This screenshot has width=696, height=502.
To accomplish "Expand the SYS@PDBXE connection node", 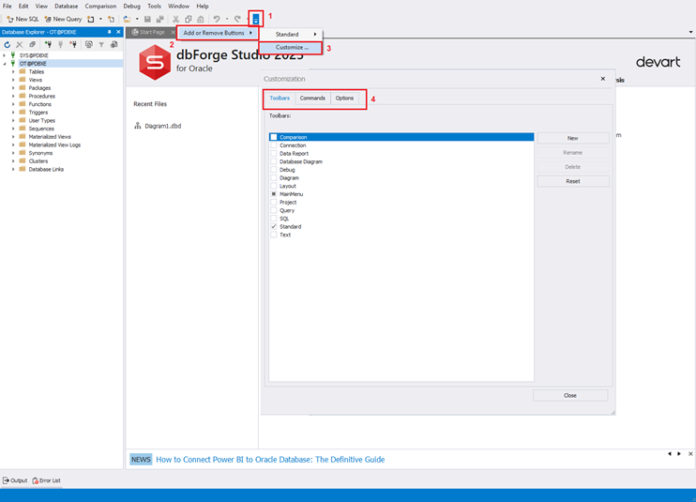I will (x=4, y=55).
